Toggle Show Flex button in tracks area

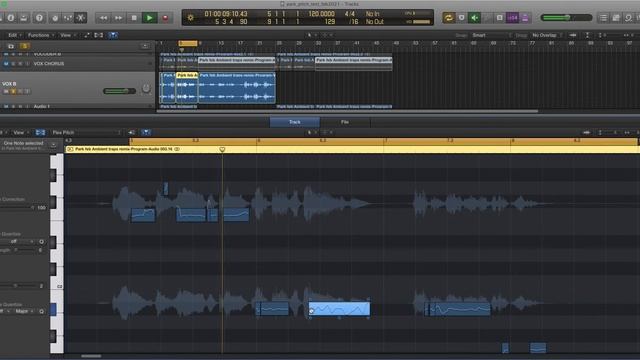click(99, 36)
